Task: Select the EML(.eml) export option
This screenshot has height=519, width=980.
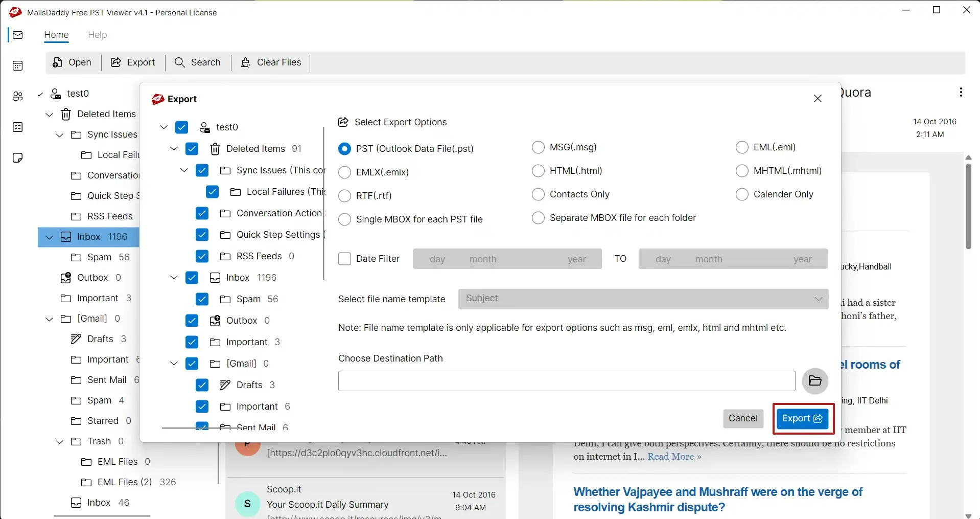Action: [742, 147]
